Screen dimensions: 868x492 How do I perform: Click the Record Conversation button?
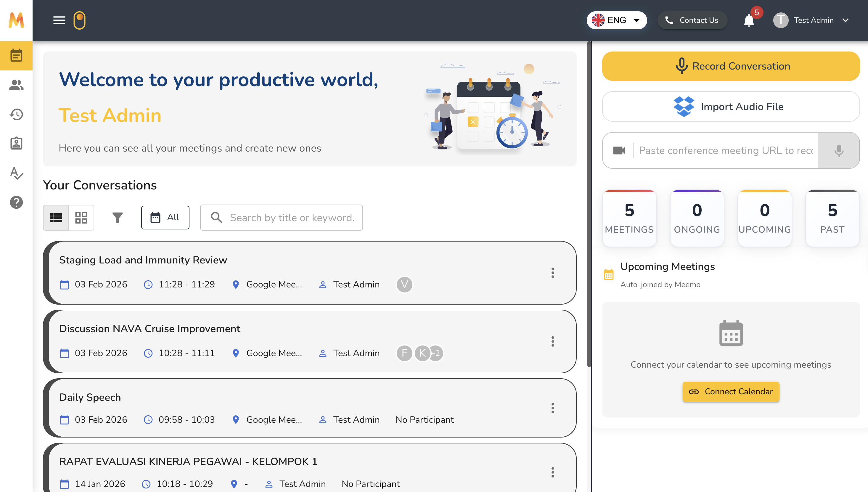pos(731,66)
